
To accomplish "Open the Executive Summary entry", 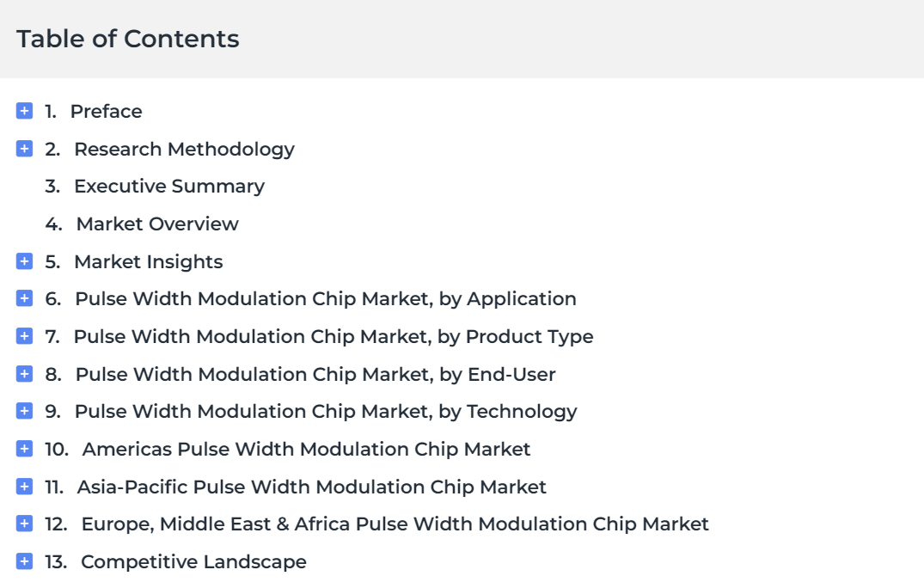I will 169,187.
